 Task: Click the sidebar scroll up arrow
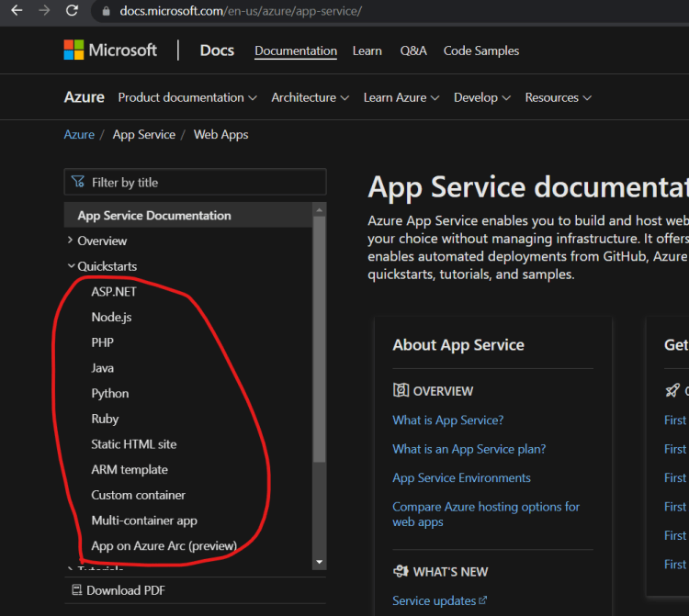click(320, 210)
